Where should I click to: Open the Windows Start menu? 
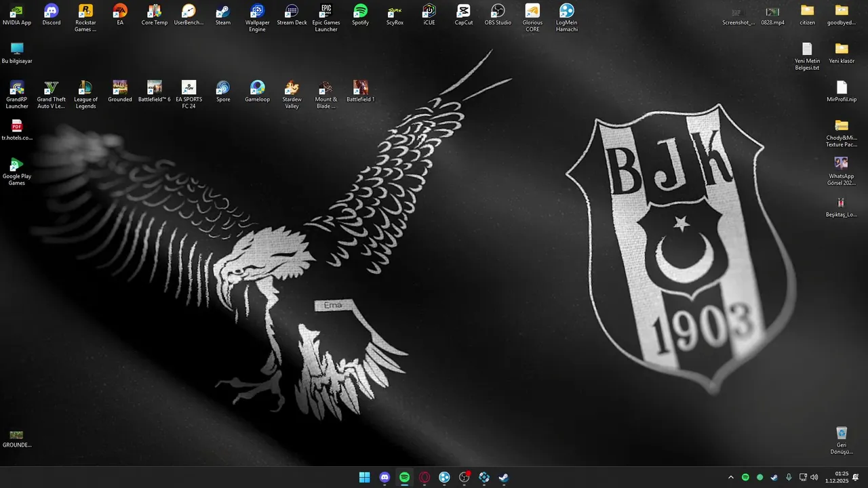coord(365,477)
